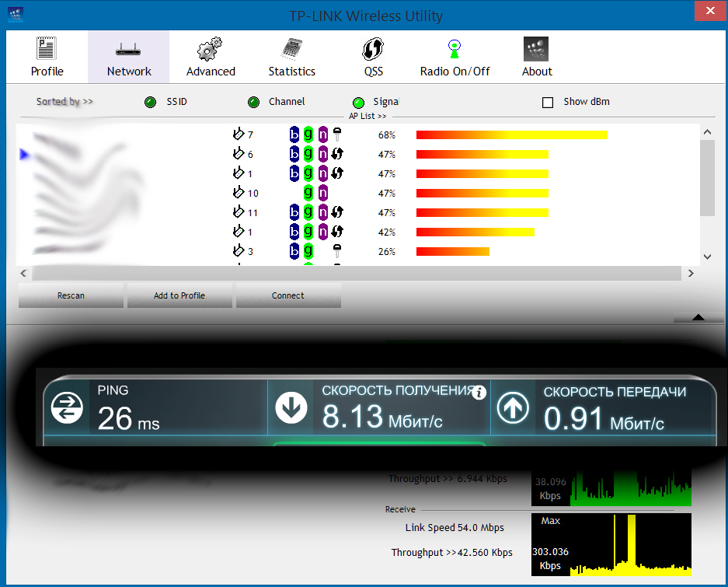Sort AP list by Signal
728x587 pixels.
pos(358,103)
